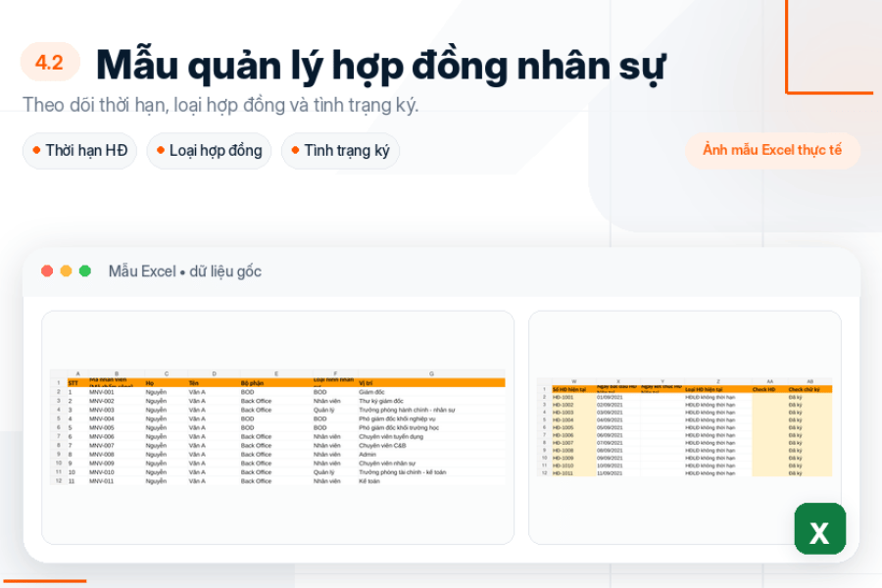Viewport: 882px width, 588px height.
Task: Click the 4.2 section number badge
Action: point(50,62)
